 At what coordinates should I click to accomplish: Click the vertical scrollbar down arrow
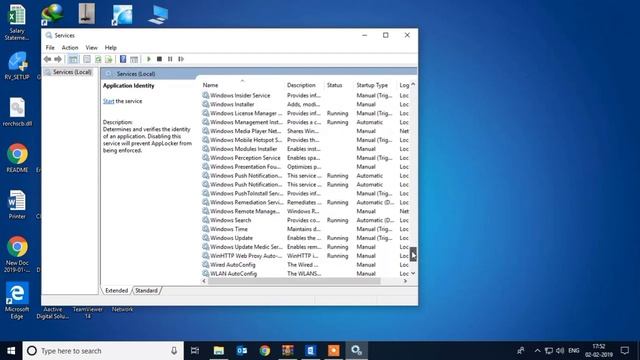coord(413,273)
